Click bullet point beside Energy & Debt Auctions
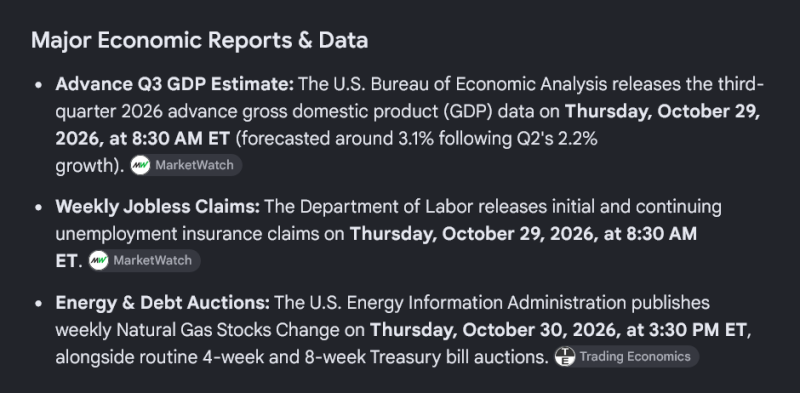 pos(38,304)
